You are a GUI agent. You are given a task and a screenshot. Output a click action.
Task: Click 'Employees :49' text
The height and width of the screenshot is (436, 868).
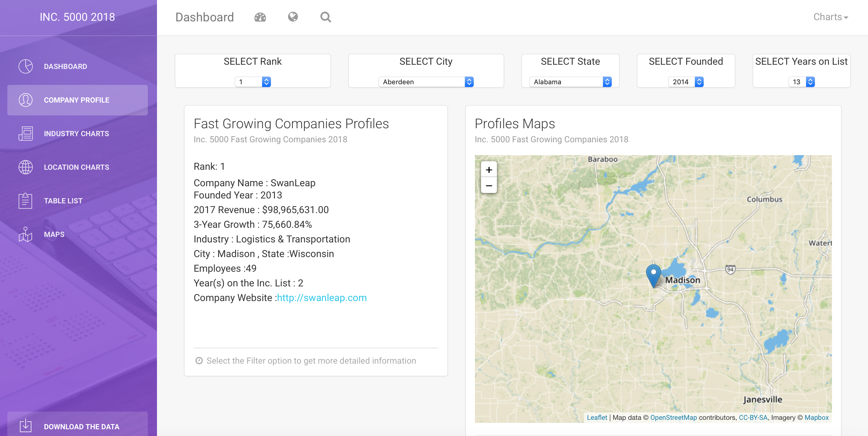click(x=225, y=268)
